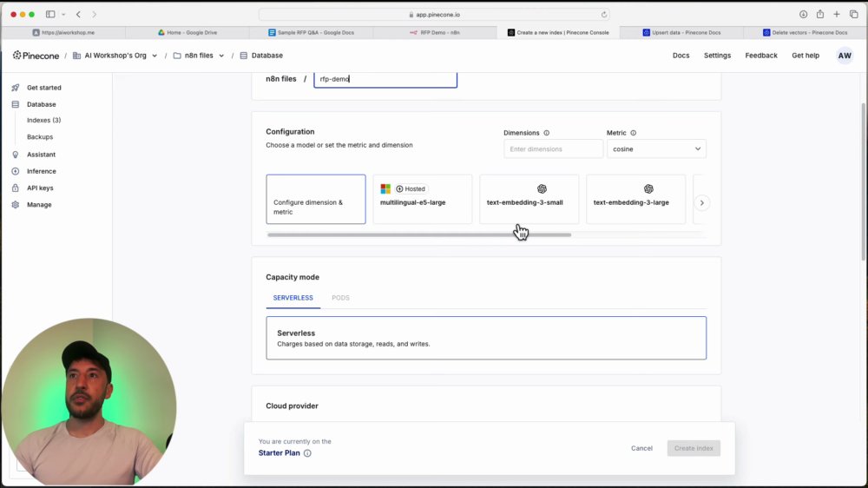Open Safari downloads icon
The height and width of the screenshot is (488, 868).
tap(803, 15)
